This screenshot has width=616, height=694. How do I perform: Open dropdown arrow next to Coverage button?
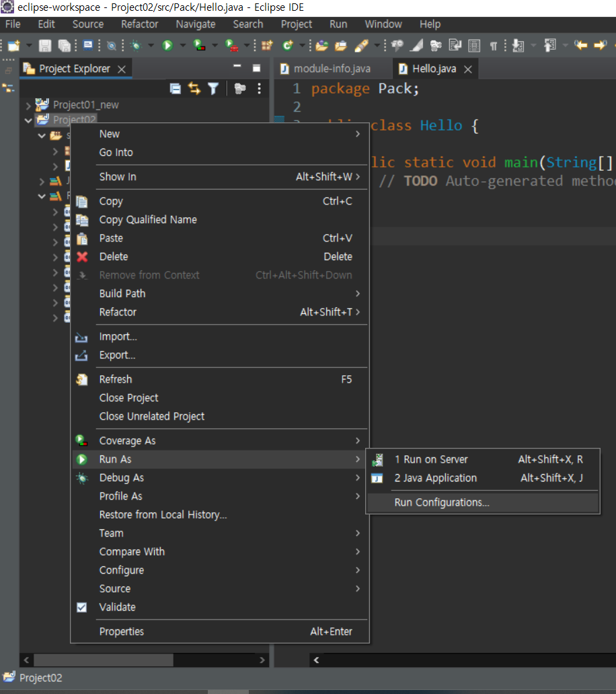coord(215,45)
